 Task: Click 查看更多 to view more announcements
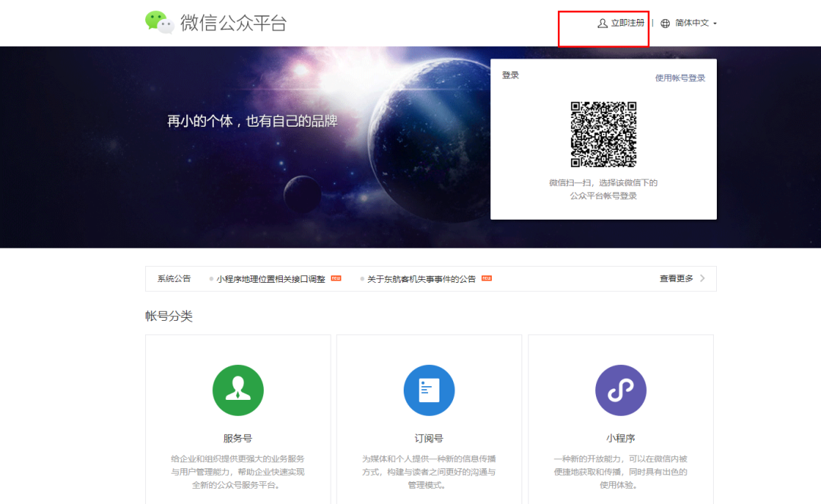(x=676, y=278)
